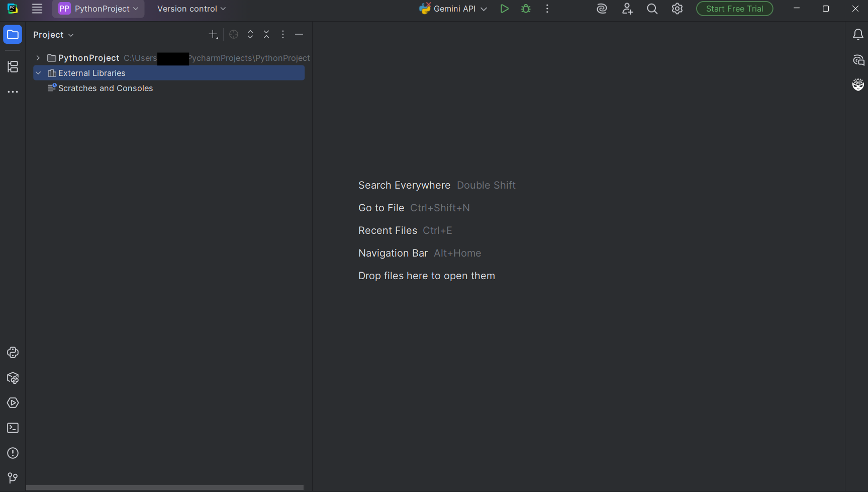The image size is (868, 492).
Task: Select the PythonProject folder row
Action: (169, 58)
